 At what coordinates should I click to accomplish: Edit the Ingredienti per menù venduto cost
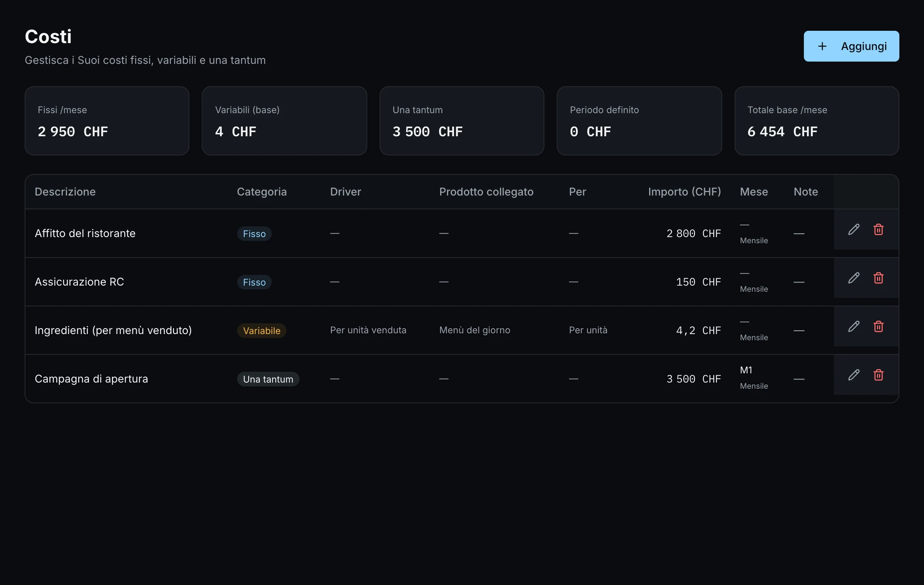tap(854, 326)
